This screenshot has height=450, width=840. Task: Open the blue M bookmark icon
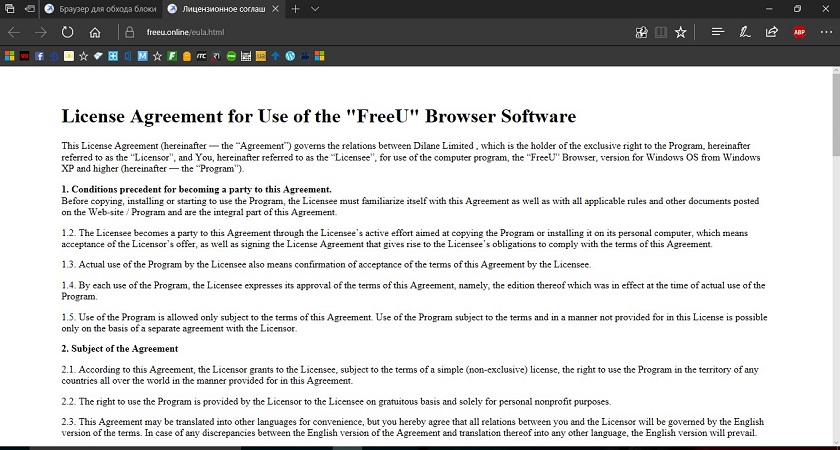[142, 56]
